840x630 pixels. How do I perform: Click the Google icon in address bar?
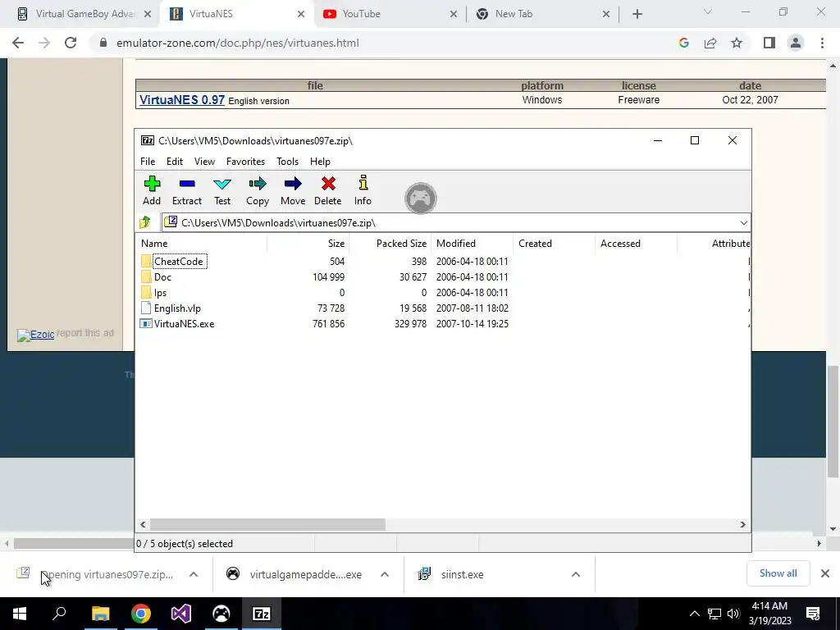[684, 43]
